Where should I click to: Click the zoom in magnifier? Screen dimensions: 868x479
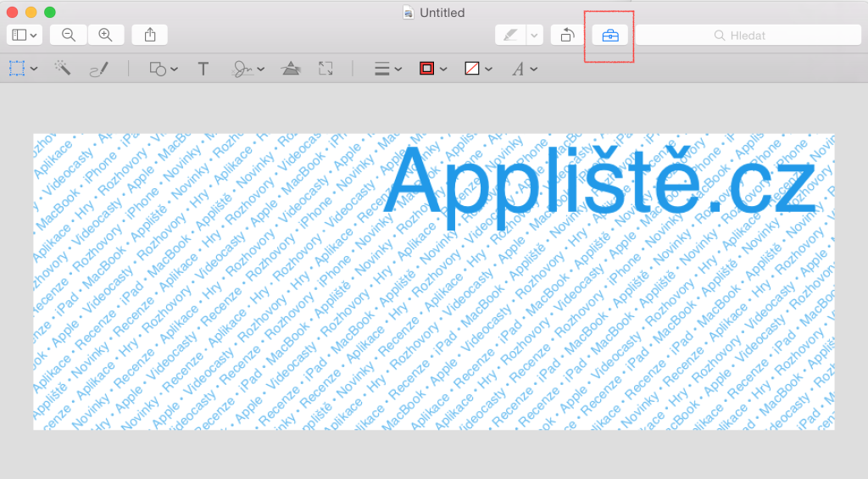click(x=106, y=35)
